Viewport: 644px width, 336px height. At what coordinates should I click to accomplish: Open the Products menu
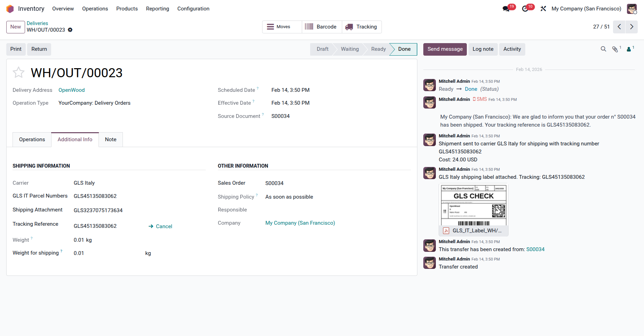coord(127,9)
